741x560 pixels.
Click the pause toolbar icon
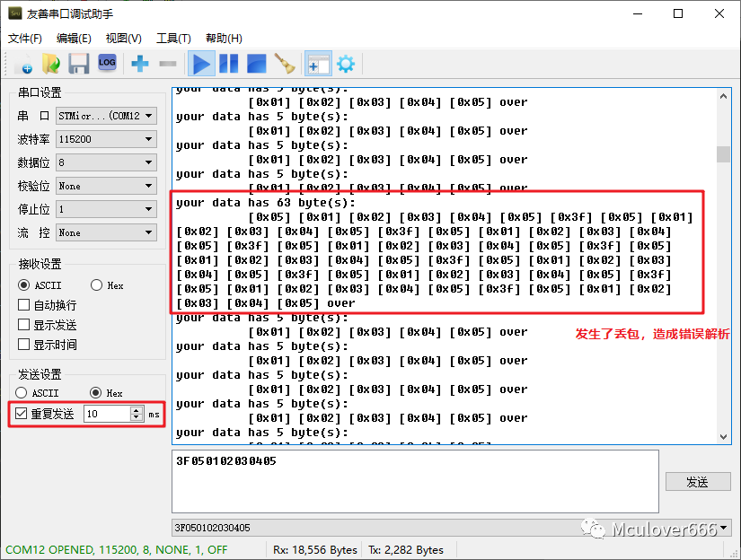pos(229,64)
